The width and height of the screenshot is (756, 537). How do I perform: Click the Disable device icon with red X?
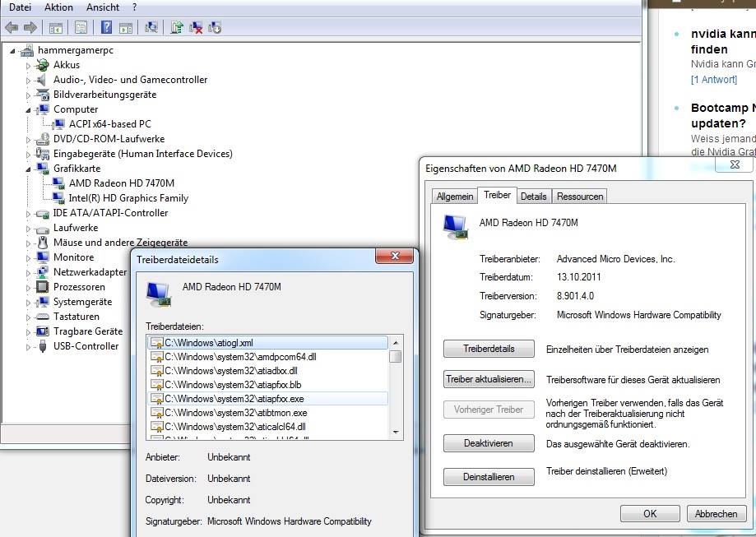[196, 27]
